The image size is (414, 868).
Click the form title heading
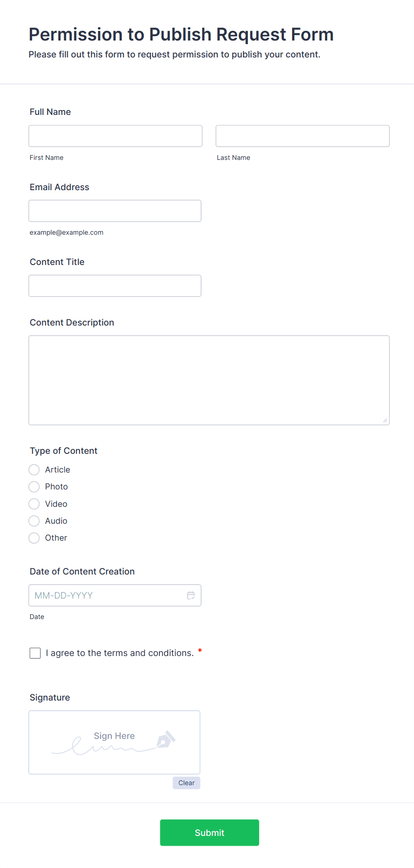pyautogui.click(x=181, y=34)
